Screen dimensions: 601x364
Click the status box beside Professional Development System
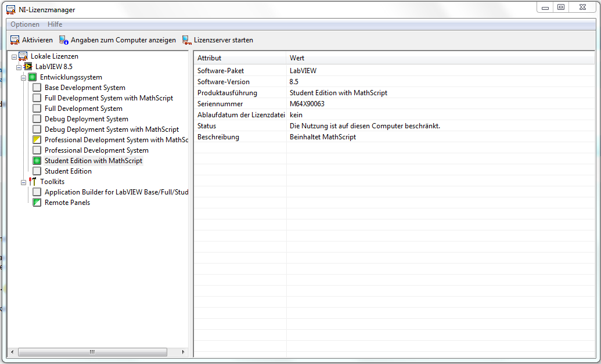coord(37,150)
